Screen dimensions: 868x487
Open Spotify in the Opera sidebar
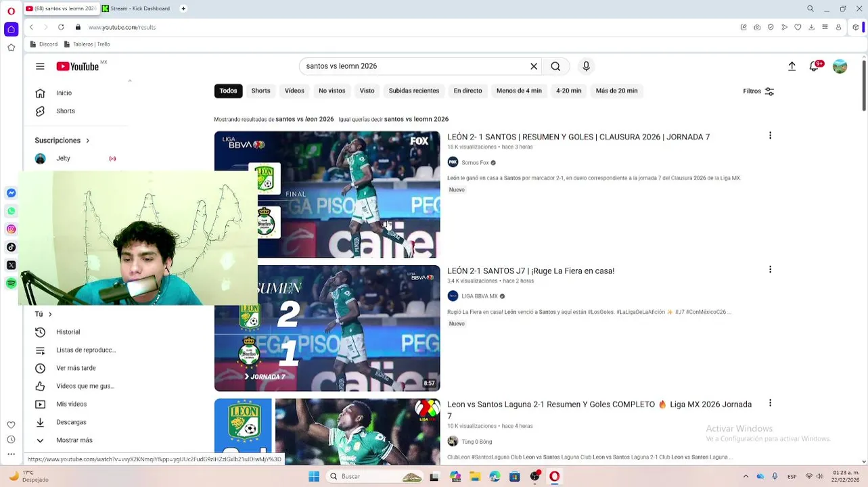11,283
